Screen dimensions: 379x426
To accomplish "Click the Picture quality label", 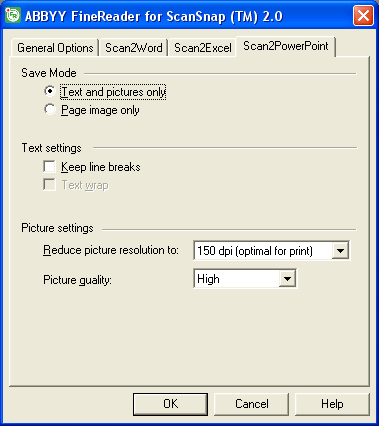I will (77, 279).
